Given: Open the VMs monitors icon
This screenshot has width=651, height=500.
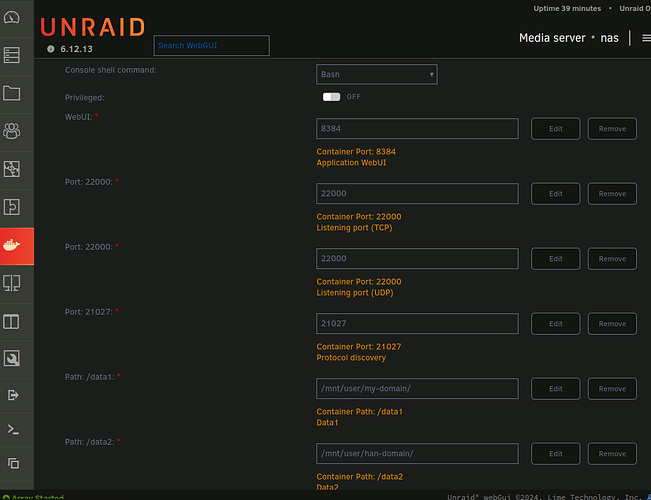Looking at the screenshot, I should (x=12, y=283).
